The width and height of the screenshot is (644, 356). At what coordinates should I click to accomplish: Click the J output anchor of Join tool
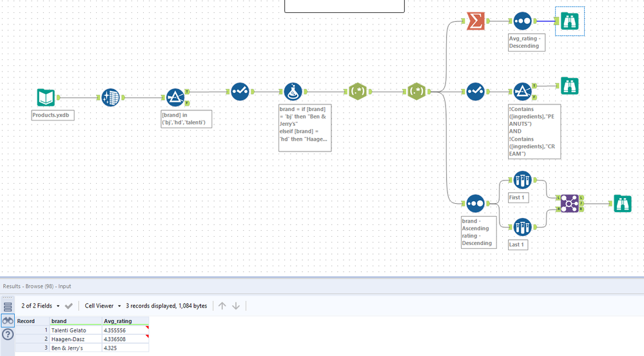[581, 204]
